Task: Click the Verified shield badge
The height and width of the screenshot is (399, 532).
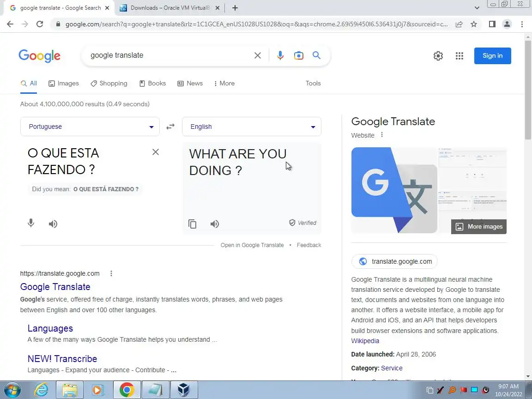Action: (302, 223)
